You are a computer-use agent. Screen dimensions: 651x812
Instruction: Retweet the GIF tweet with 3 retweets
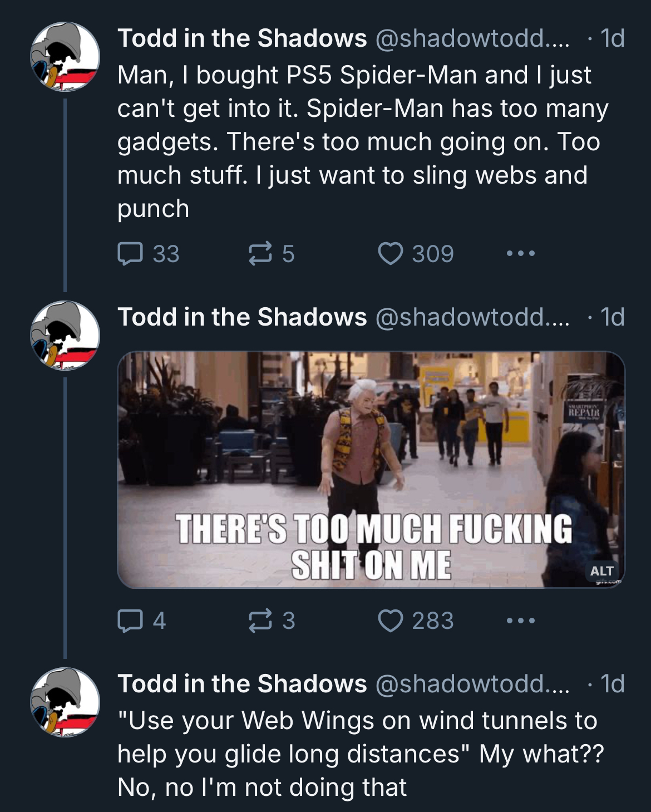(270, 621)
